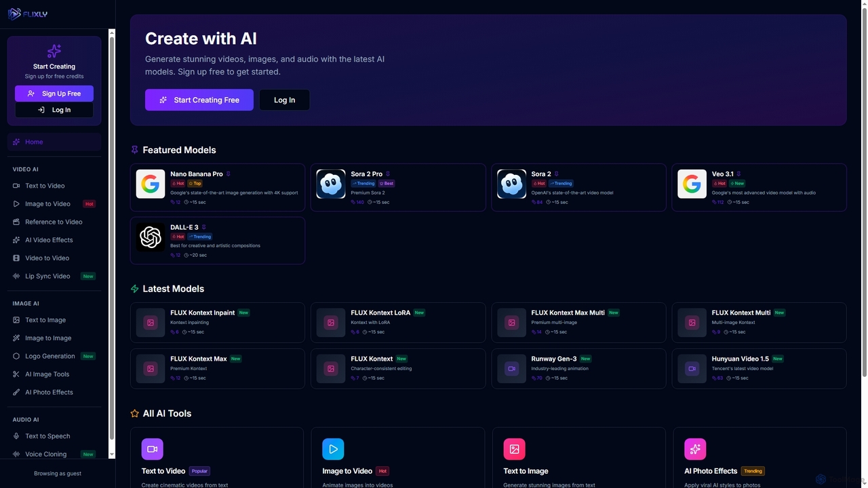The height and width of the screenshot is (488, 868).
Task: Click Log In in the hero banner
Action: pyautogui.click(x=284, y=100)
